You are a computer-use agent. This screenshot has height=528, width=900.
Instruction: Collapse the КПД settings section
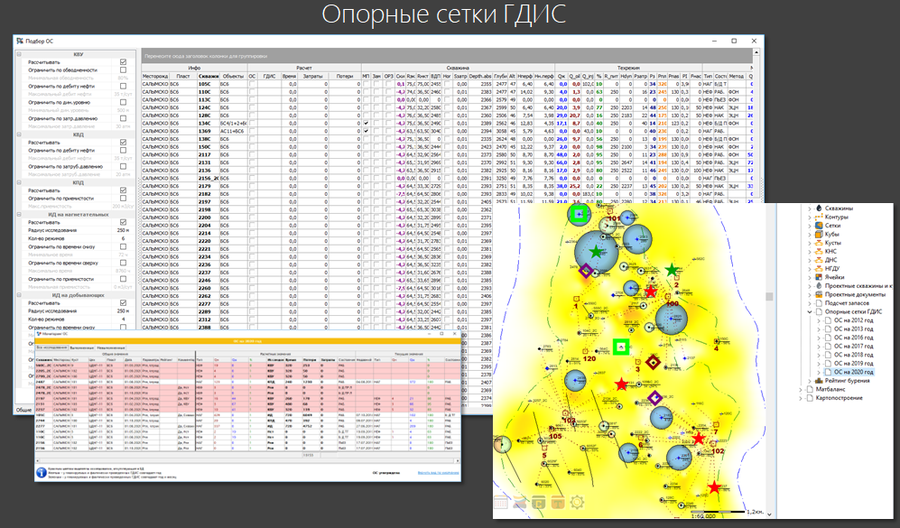(19, 183)
